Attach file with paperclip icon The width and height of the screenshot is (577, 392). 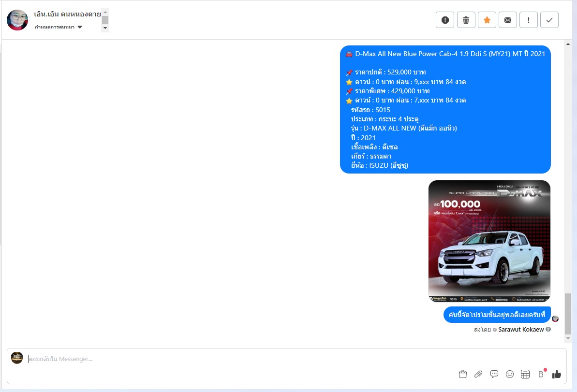click(478, 374)
